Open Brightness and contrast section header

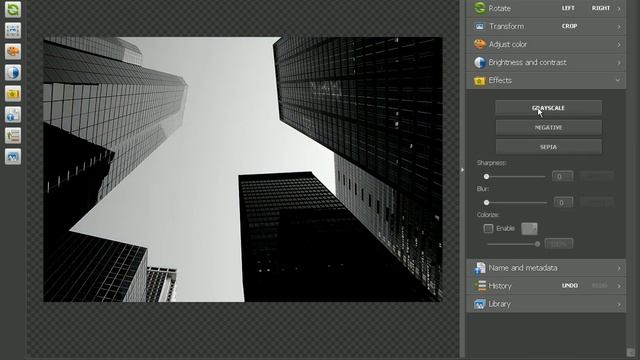(x=546, y=62)
